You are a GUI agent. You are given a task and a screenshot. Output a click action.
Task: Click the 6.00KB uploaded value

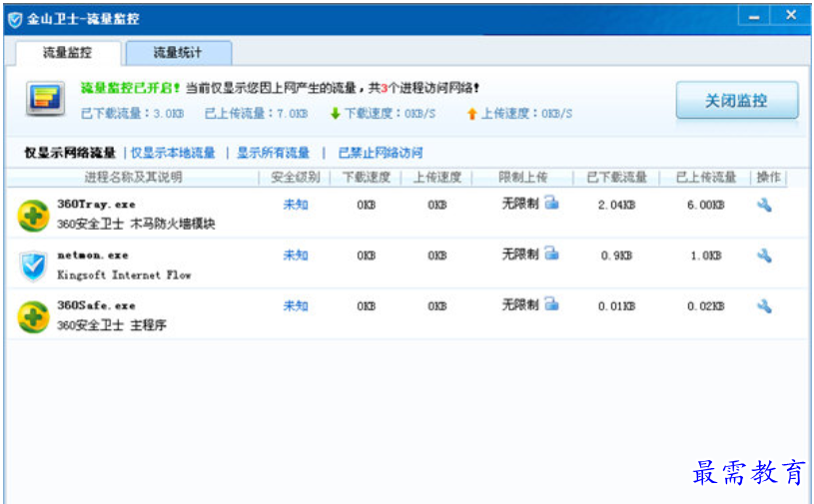tap(705, 205)
